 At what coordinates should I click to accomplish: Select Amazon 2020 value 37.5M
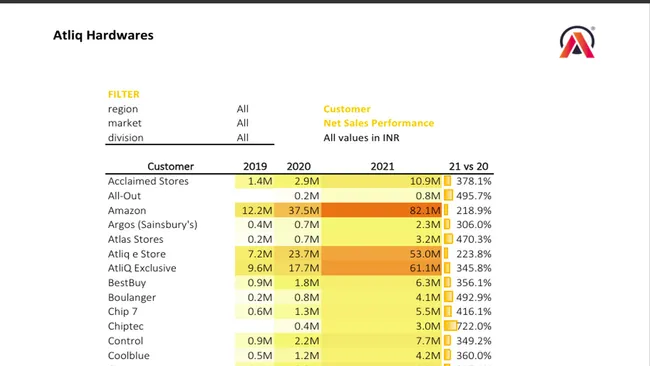[x=304, y=211]
